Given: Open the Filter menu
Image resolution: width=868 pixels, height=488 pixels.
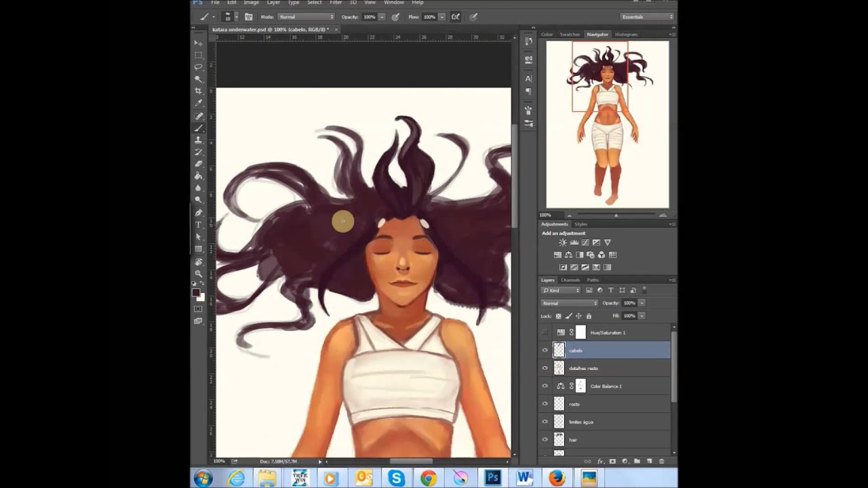Looking at the screenshot, I should (336, 3).
